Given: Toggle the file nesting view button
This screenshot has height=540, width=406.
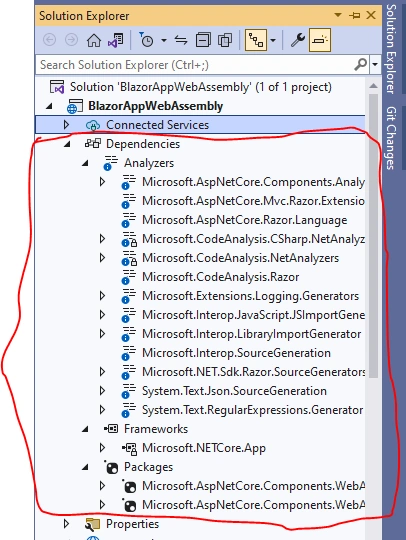Looking at the screenshot, I should coord(256,40).
